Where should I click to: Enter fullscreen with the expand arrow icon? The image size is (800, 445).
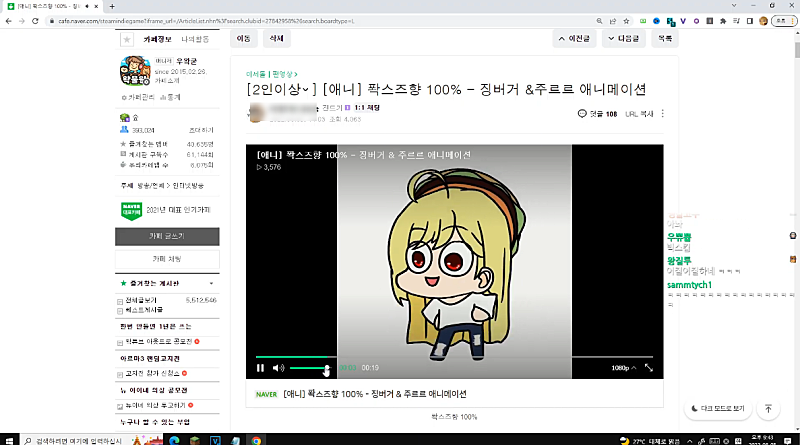(x=648, y=368)
